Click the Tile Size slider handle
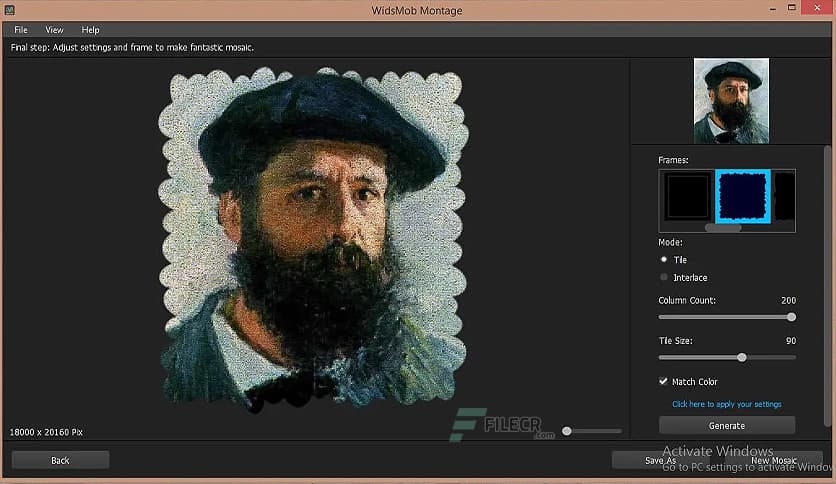836x484 pixels. coord(742,357)
